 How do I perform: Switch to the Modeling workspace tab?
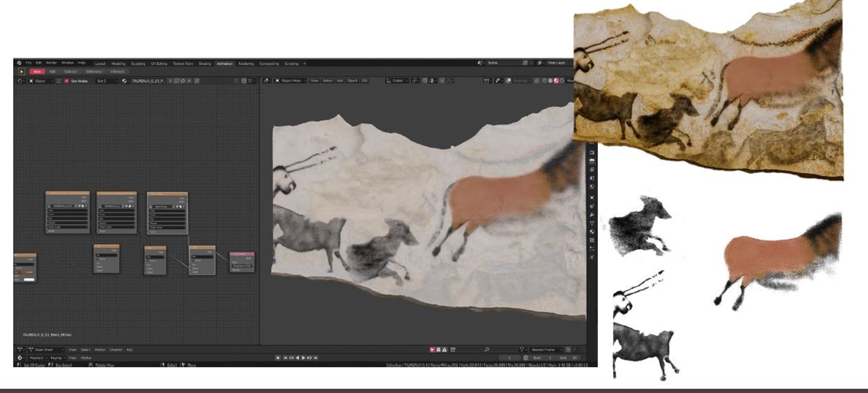[118, 63]
